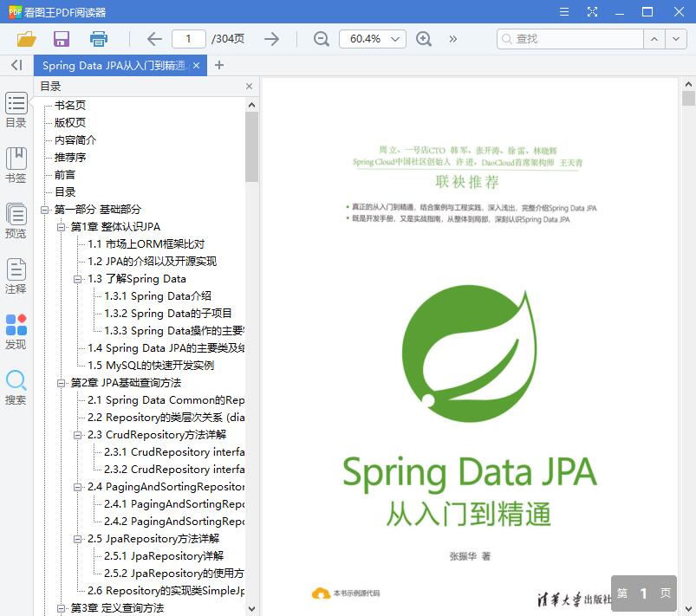The image size is (696, 616).
Task: Collapse the 2.3 CrudRepository方法详解 node
Action: tap(78, 435)
